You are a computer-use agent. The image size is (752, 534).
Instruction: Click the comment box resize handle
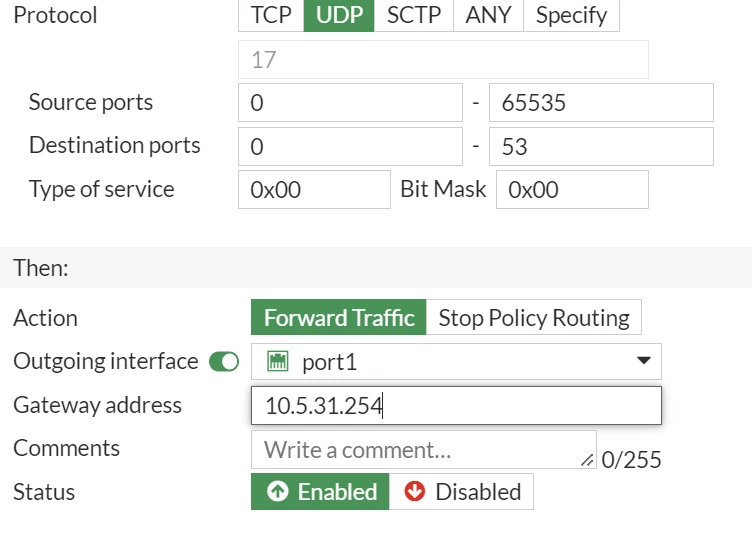coord(587,461)
